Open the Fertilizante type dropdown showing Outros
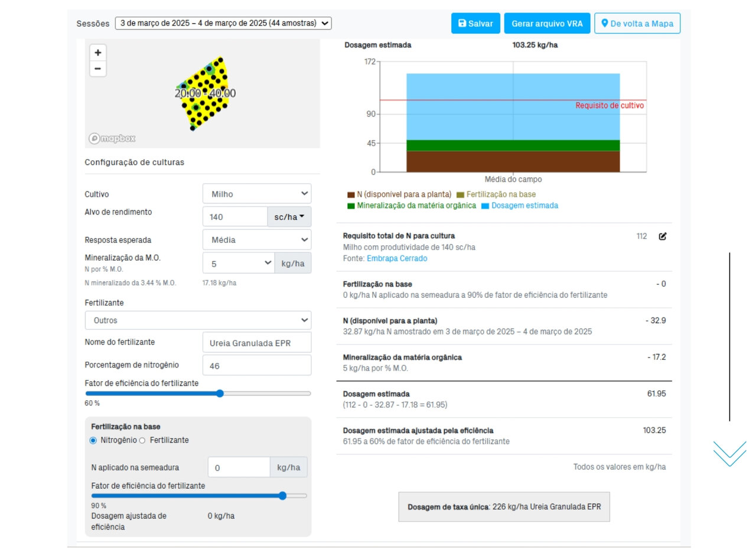Screen dimensions: 756x555 pos(198,320)
